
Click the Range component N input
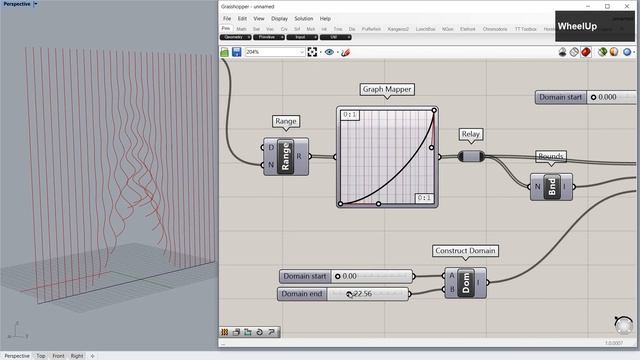[x=270, y=165]
